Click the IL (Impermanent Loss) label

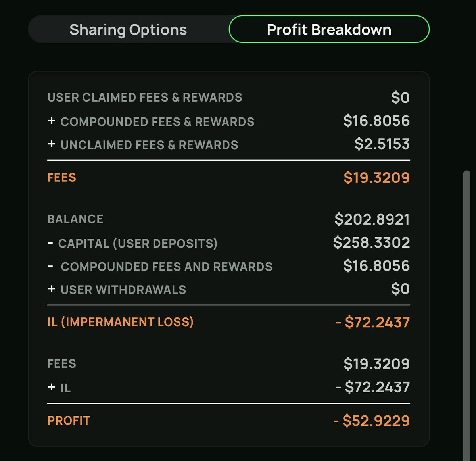[x=121, y=322]
